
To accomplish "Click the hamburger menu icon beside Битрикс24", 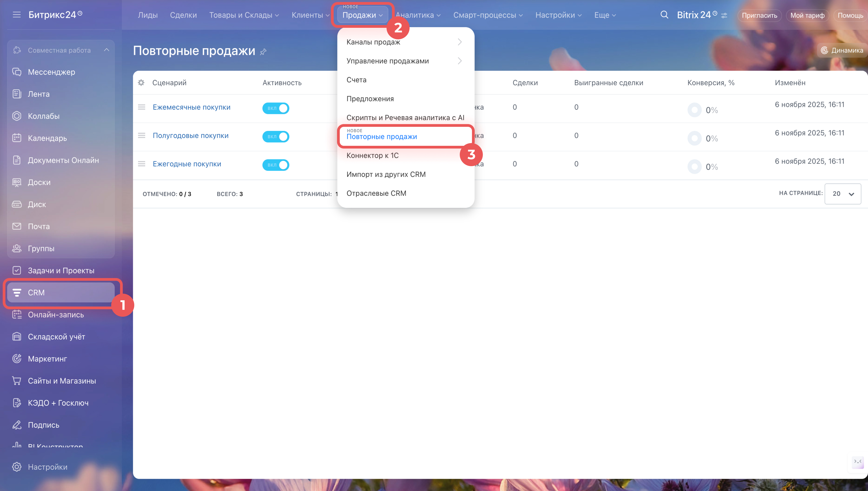I will pyautogui.click(x=17, y=15).
